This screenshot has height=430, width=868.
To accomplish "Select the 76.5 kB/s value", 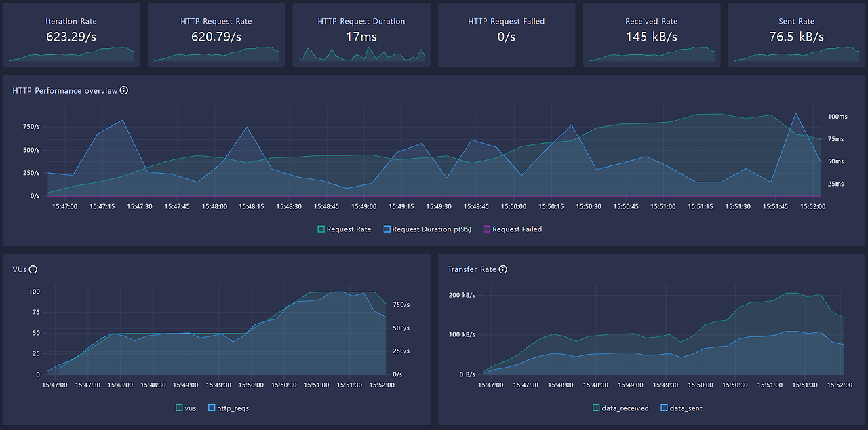I will pos(797,37).
